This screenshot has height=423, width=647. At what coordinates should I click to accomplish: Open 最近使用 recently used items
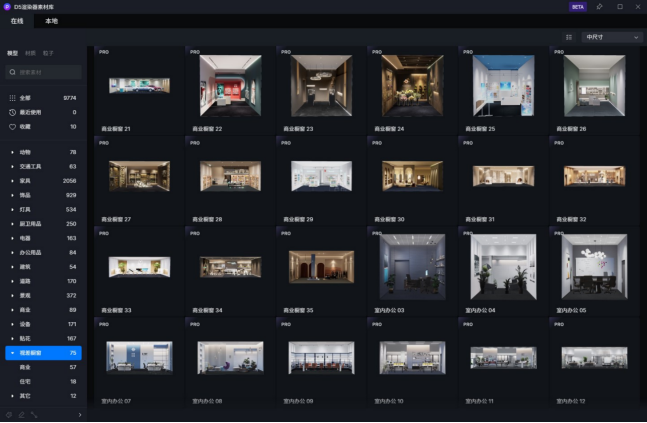(32, 112)
